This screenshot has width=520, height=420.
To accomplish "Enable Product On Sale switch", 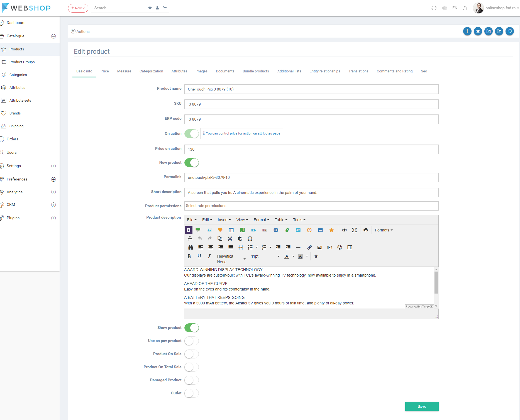I will (x=192, y=354).
